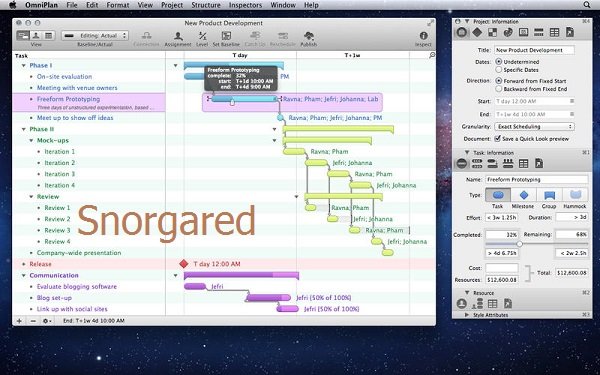The width and height of the screenshot is (600, 375).
Task: Select Project Information inspector tab icon
Action: click(461, 33)
